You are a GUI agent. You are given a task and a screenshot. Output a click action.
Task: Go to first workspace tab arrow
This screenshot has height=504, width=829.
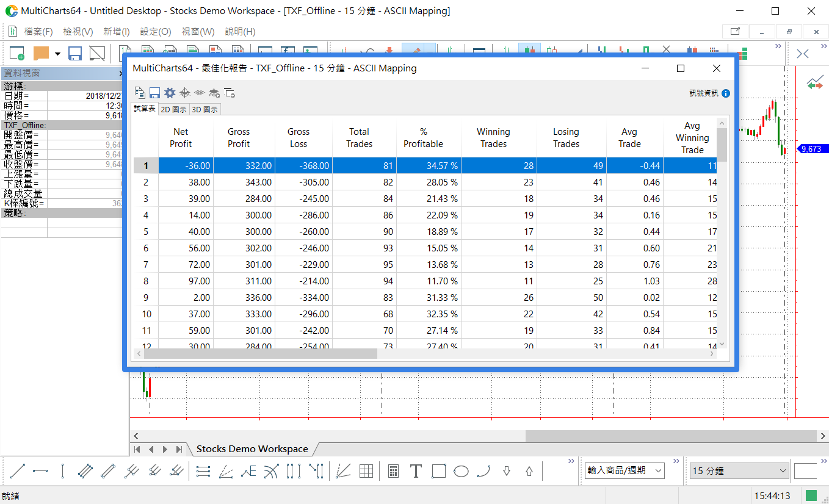tap(137, 449)
